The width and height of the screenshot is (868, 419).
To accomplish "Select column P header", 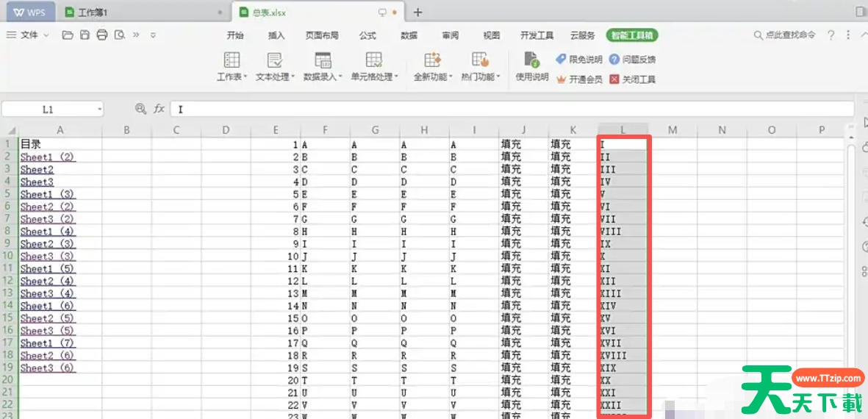I will tap(822, 130).
